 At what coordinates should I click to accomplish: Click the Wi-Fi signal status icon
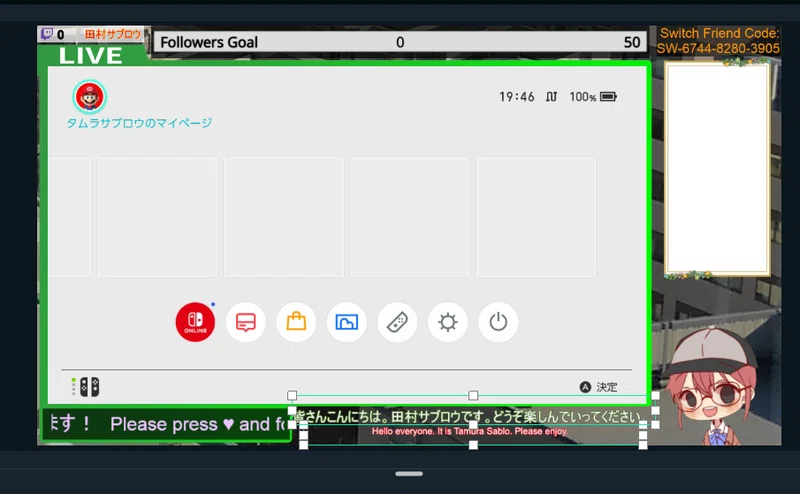point(551,96)
